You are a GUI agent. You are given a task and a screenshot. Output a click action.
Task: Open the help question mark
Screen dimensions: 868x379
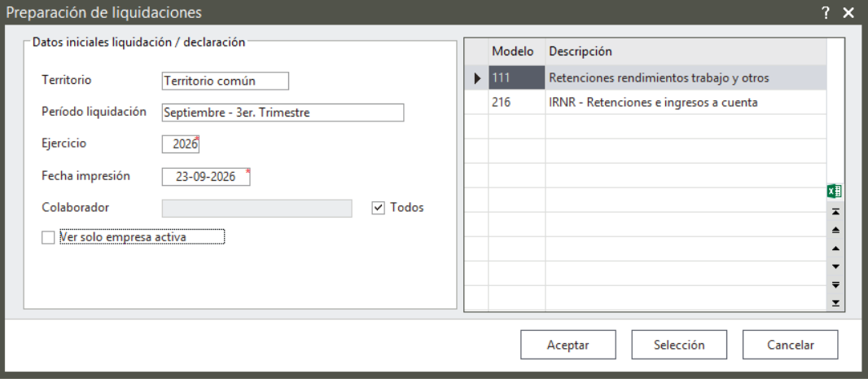tap(826, 13)
